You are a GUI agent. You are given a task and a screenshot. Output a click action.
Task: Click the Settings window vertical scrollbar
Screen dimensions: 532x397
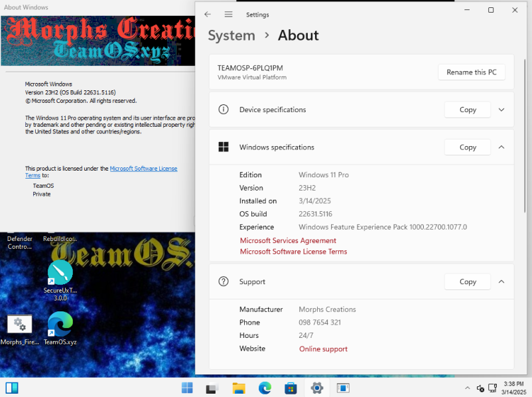click(x=525, y=133)
